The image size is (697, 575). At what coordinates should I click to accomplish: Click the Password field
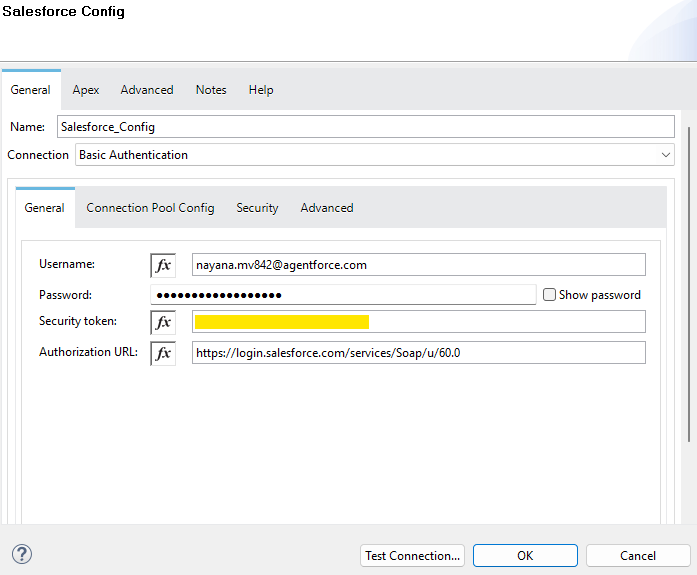click(x=343, y=295)
